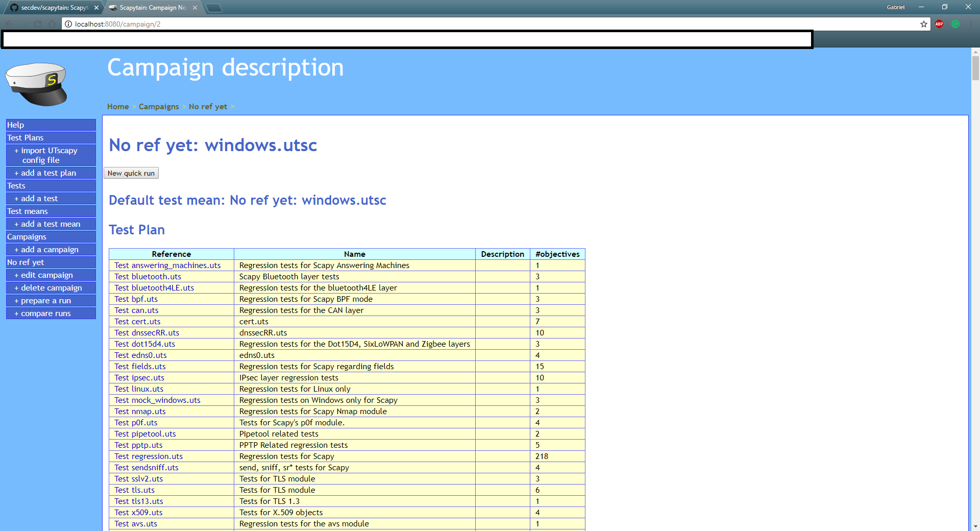
Task: Open Test dnssecRR.uts reference
Action: (x=146, y=333)
